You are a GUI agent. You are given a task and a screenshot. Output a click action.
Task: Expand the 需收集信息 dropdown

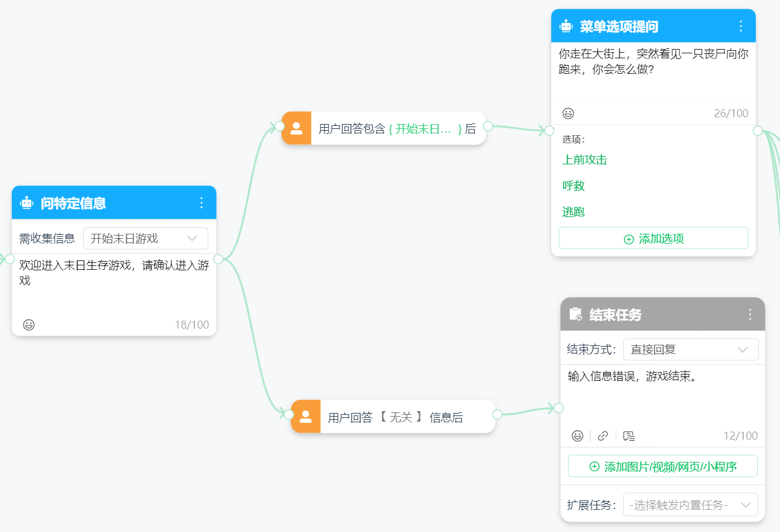coord(146,239)
